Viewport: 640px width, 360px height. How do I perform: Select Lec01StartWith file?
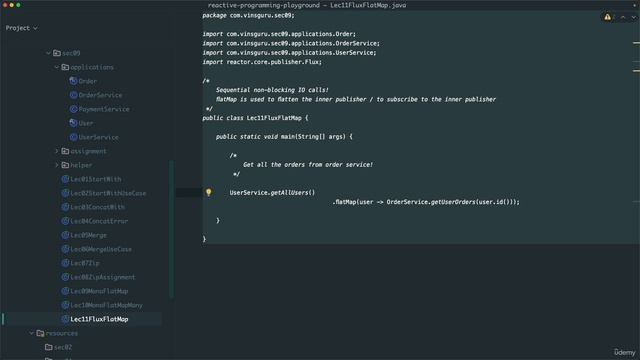click(96, 179)
